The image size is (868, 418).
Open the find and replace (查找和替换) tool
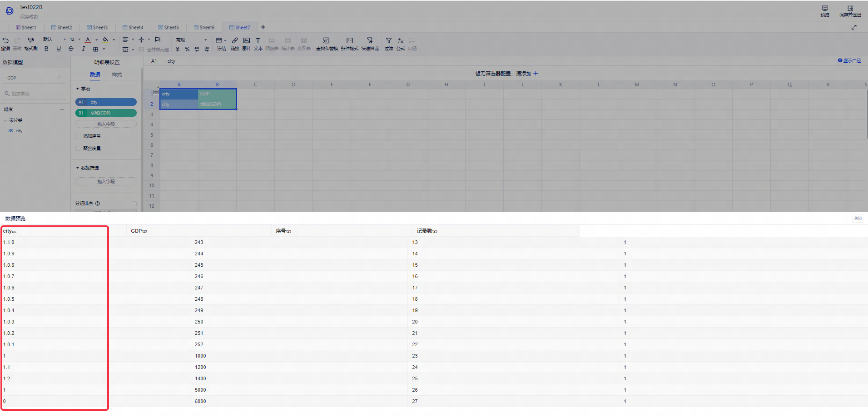327,41
